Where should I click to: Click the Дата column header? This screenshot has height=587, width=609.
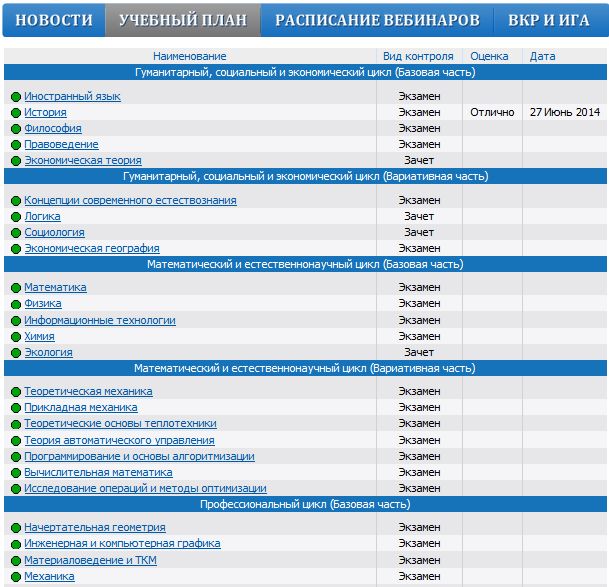coord(543,56)
